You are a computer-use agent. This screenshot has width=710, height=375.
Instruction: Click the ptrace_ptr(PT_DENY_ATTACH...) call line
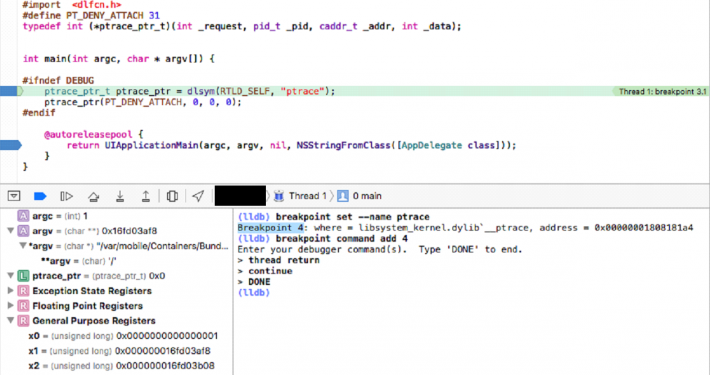(x=143, y=102)
